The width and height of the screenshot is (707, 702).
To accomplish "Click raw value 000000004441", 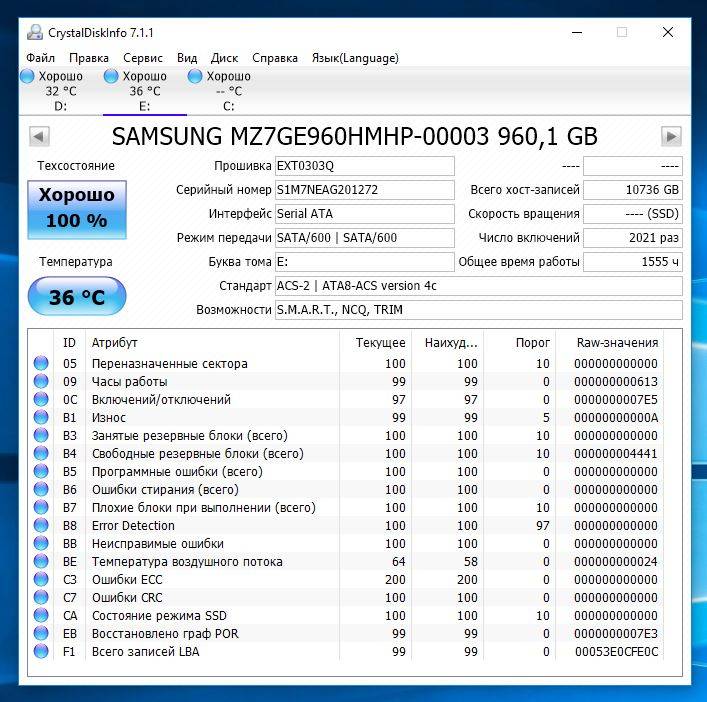I will pyautogui.click(x=616, y=453).
